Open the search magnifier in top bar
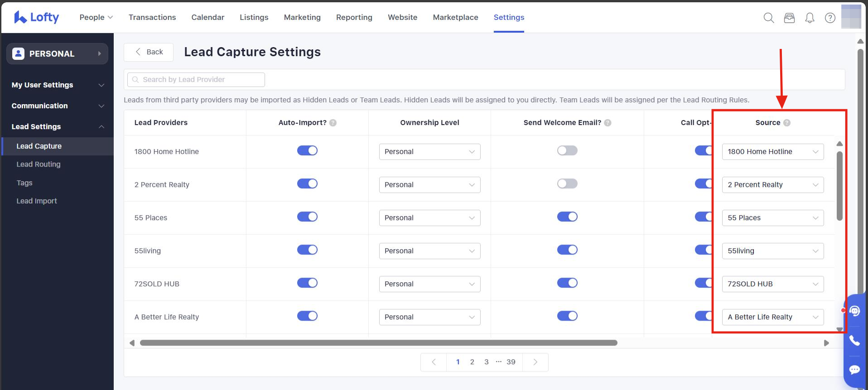The image size is (868, 390). click(x=768, y=18)
